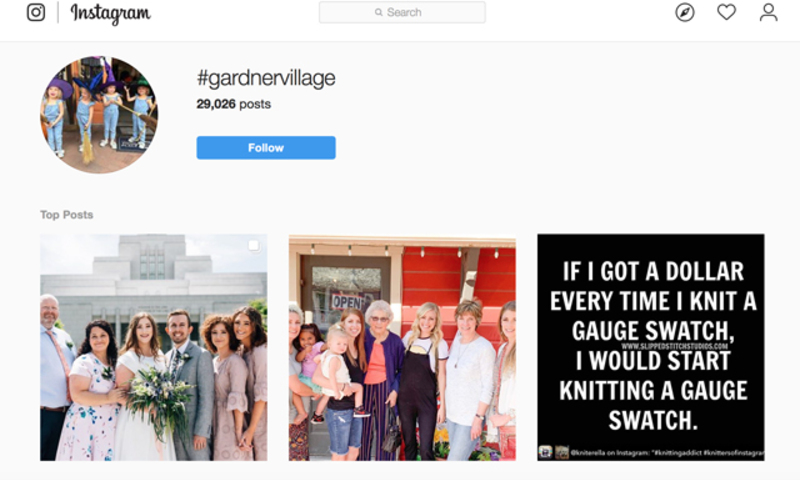Open the knitting gauge swatch quote post

(651, 347)
